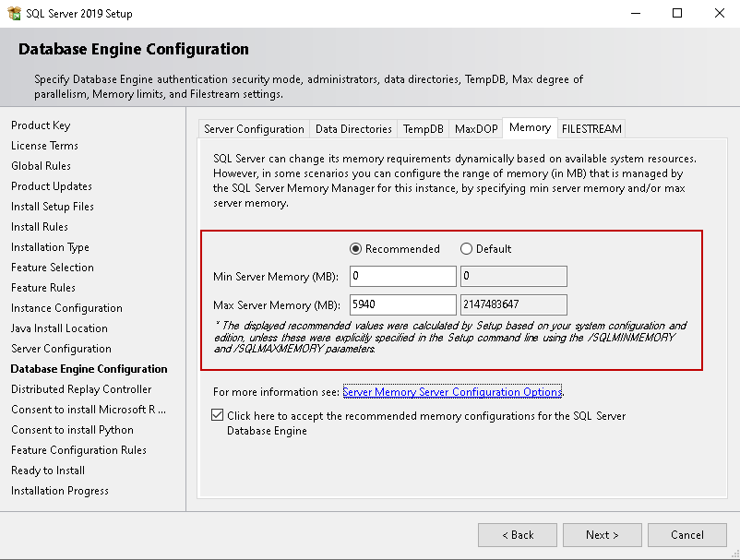This screenshot has height=560, width=740.
Task: Click the Instance Configuration step
Action: pyautogui.click(x=66, y=307)
